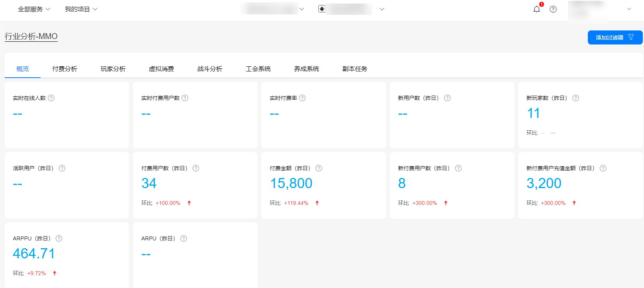Show help for 新付费用户数(昨日)
The image size is (644, 288).
(x=458, y=168)
